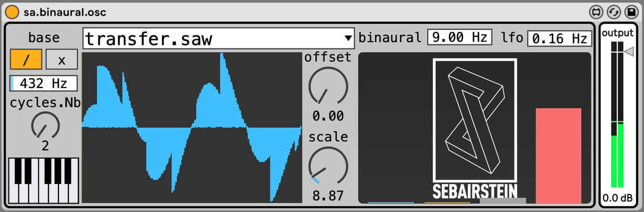The height and width of the screenshot is (212, 644).
Task: Click the scale knob
Action: click(x=328, y=166)
